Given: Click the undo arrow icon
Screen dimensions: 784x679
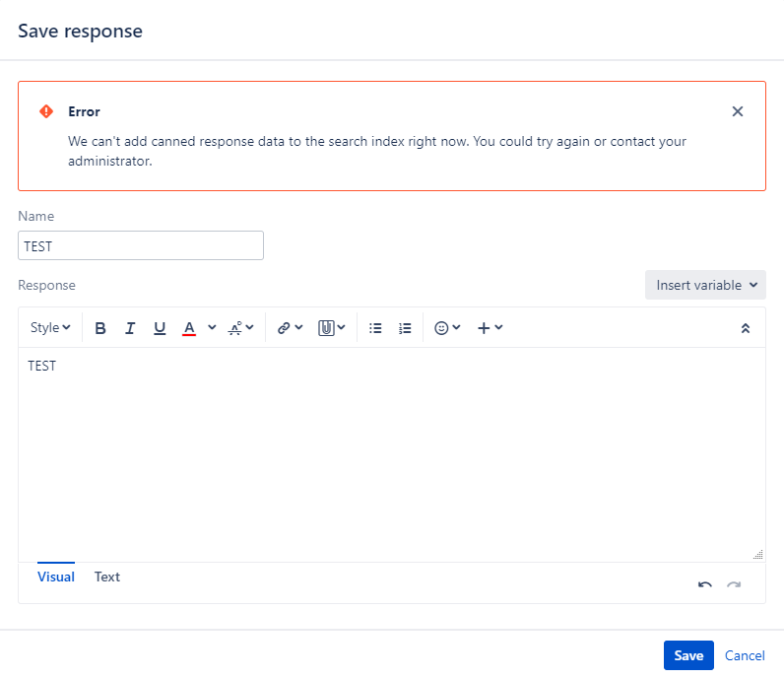Looking at the screenshot, I should pyautogui.click(x=705, y=584).
